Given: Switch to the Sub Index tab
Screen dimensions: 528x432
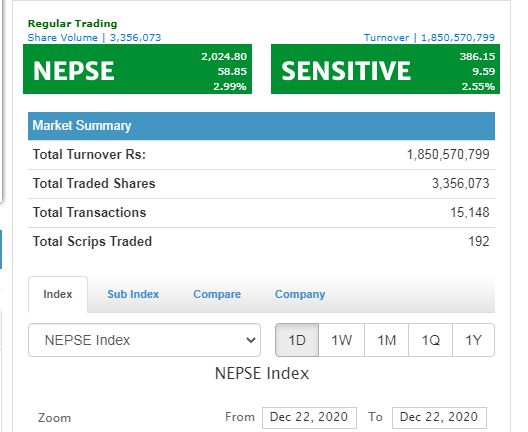Looking at the screenshot, I should 133,294.
